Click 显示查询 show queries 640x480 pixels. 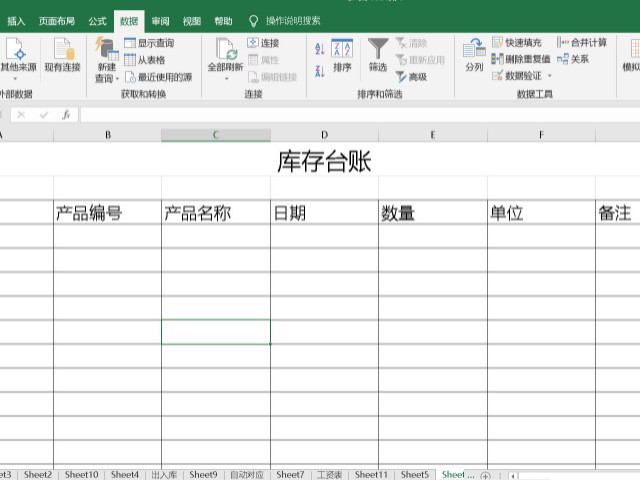149,43
